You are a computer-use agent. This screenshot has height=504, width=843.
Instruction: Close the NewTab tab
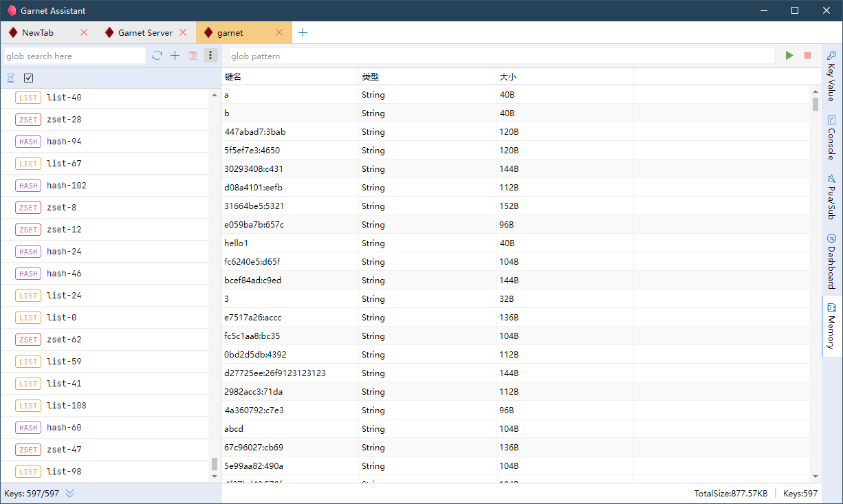coord(84,32)
